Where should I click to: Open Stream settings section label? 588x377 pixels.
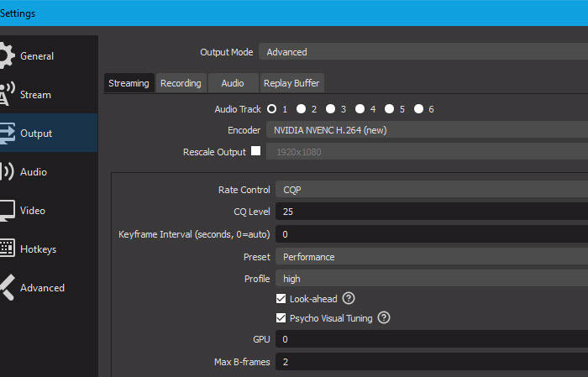tap(35, 95)
